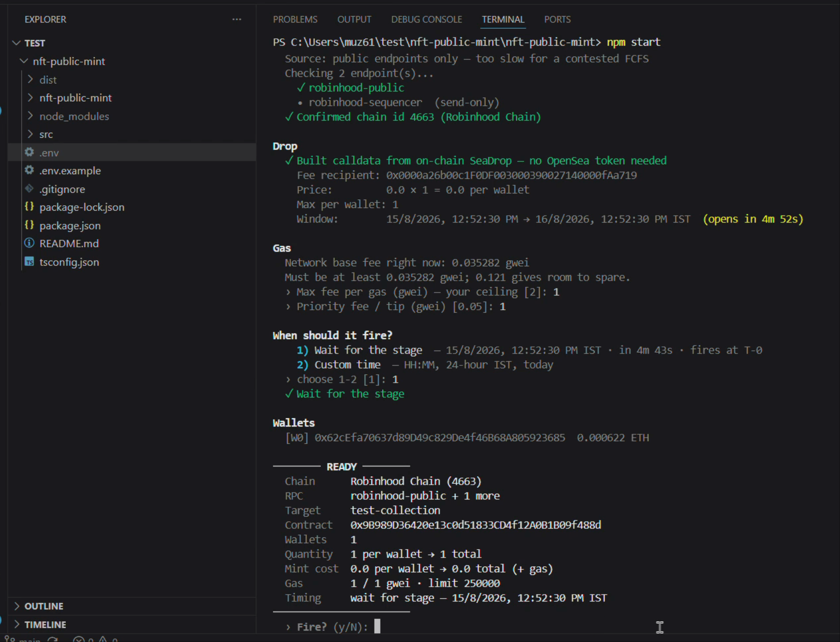Click the 'Network base fee right now' line

click(407, 263)
